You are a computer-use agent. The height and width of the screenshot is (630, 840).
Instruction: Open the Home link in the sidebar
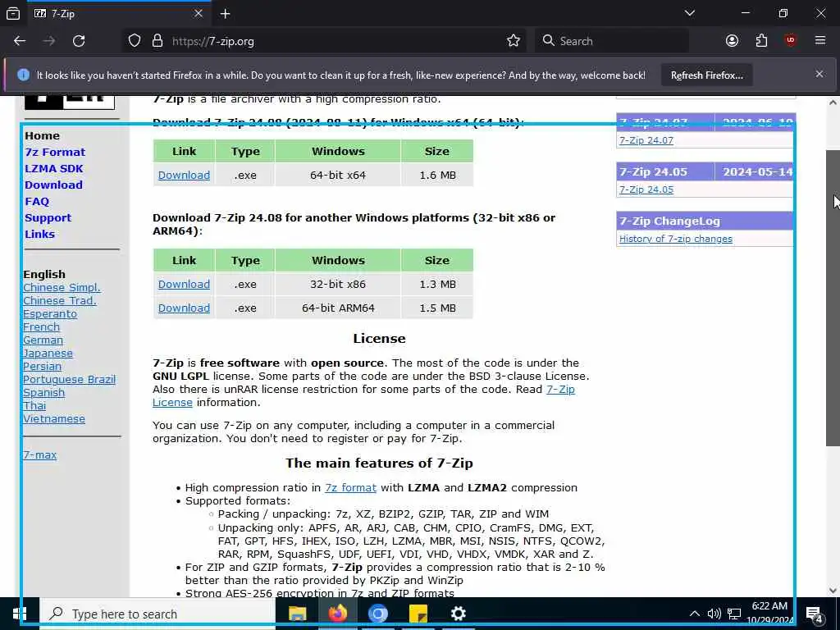(42, 135)
